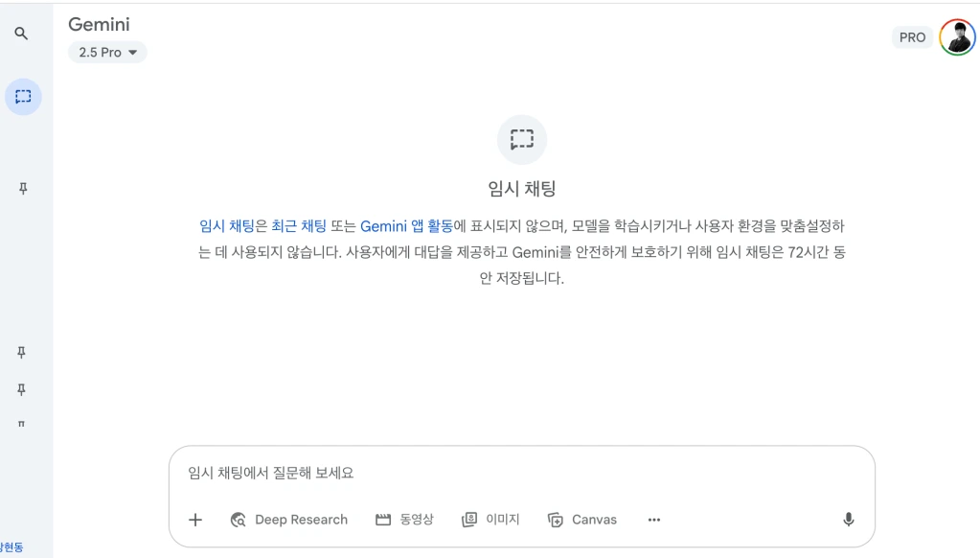This screenshot has width=980, height=558.
Task: Click the 임시 채팅 link in the description
Action: point(226,226)
